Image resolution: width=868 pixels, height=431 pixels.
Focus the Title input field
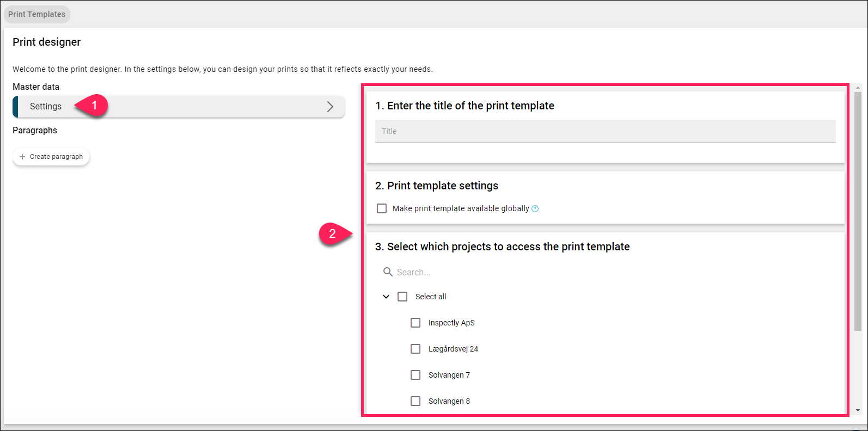(605, 131)
